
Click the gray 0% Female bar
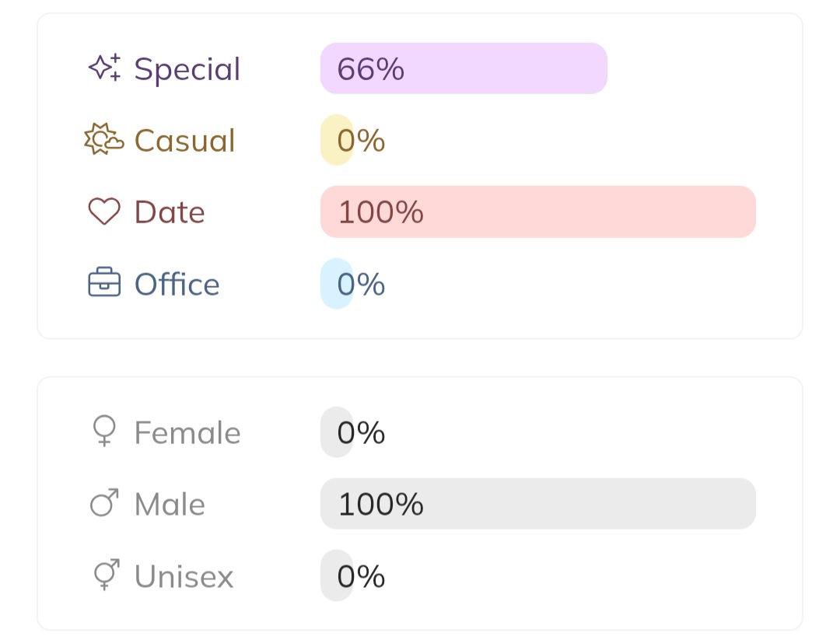pos(337,432)
